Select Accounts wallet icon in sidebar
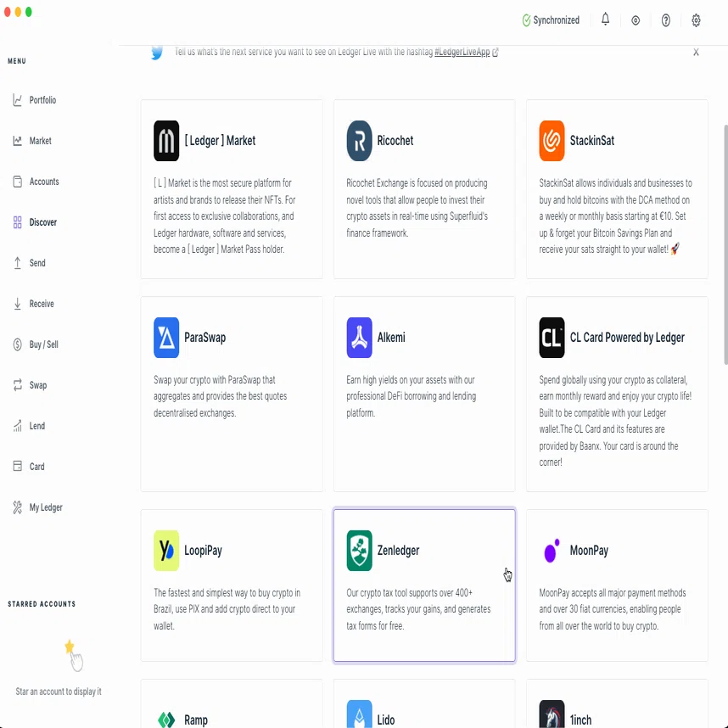Screen dimensions: 728x728 click(x=17, y=182)
